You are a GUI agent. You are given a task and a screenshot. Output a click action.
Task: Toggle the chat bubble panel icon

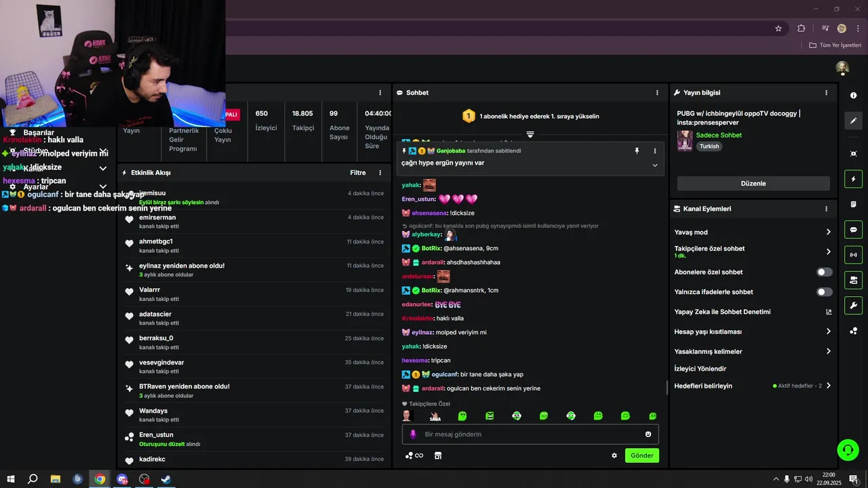(x=853, y=229)
